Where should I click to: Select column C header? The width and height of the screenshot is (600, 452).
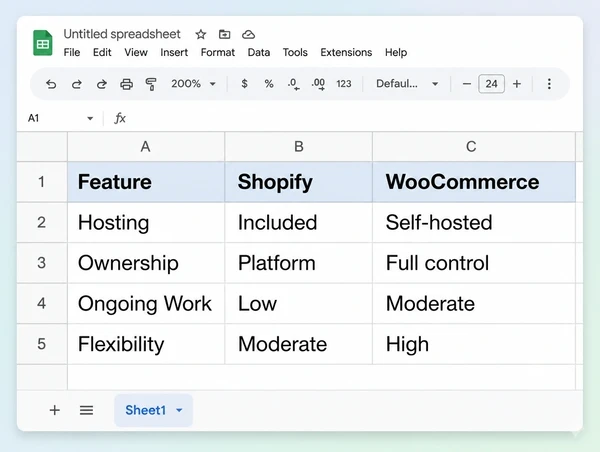pos(474,147)
